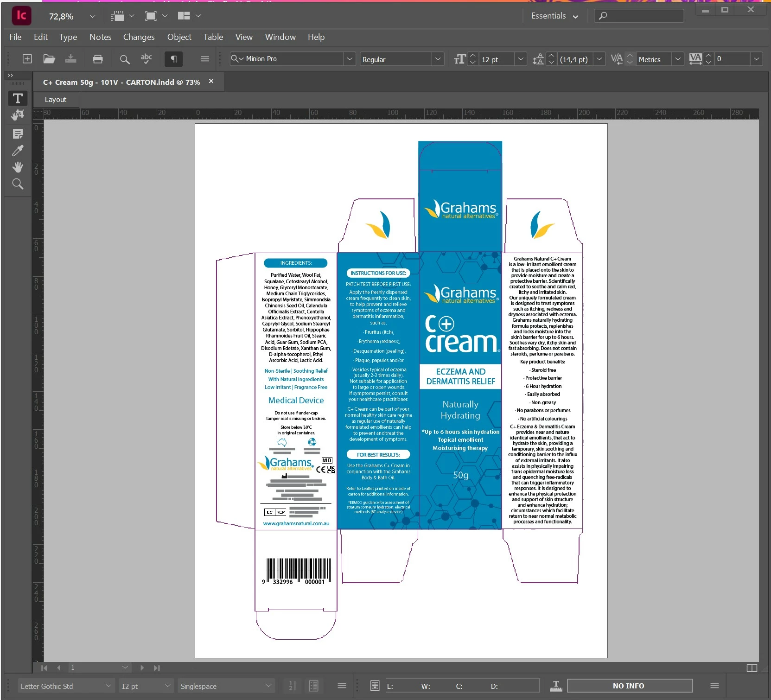Expand the tracking value dropdown
771x700 pixels.
tap(757, 59)
